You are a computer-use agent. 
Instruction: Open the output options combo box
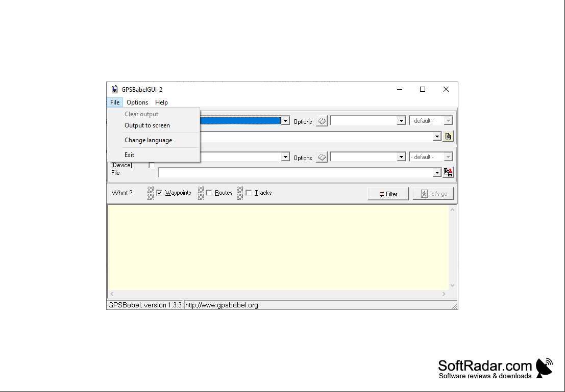point(368,157)
